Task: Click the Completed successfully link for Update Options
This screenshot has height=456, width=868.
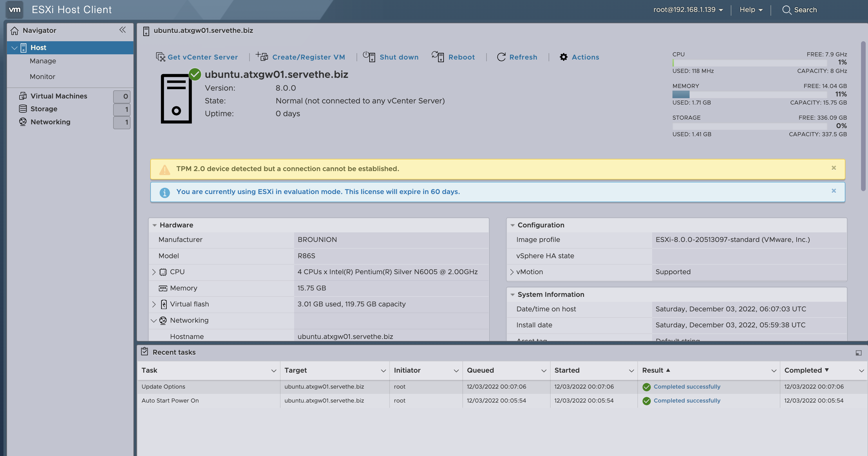Action: tap(687, 387)
